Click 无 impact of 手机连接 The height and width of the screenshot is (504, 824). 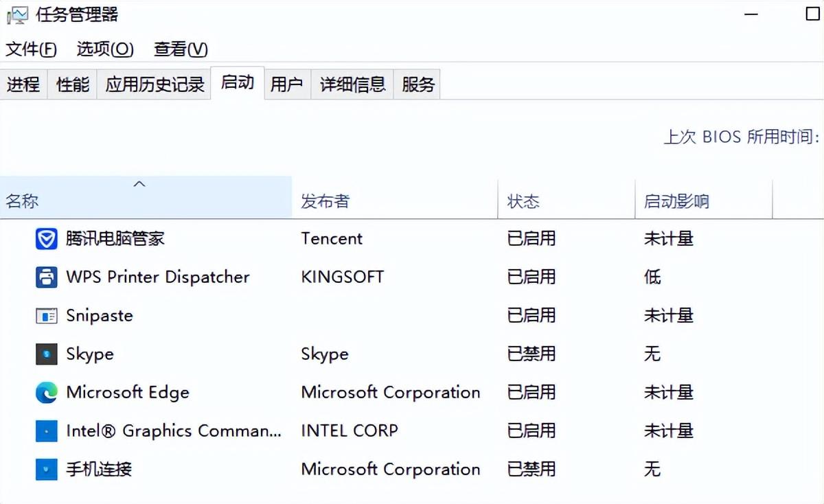[x=652, y=470]
